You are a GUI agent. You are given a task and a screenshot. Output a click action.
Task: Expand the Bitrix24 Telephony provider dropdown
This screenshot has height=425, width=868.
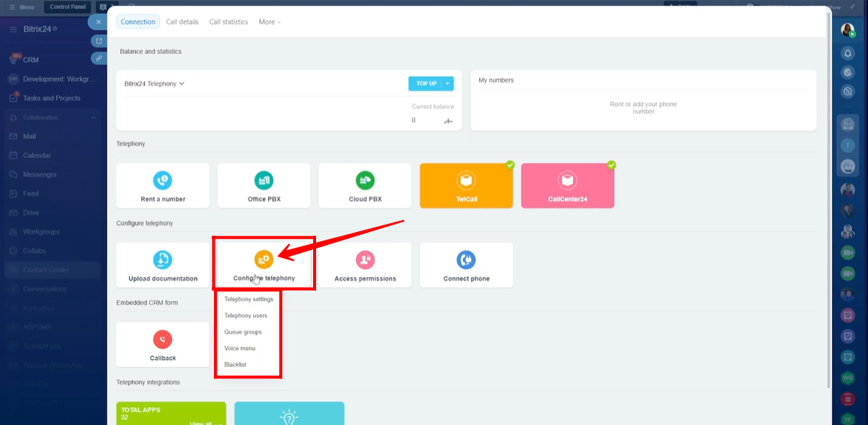pos(155,84)
